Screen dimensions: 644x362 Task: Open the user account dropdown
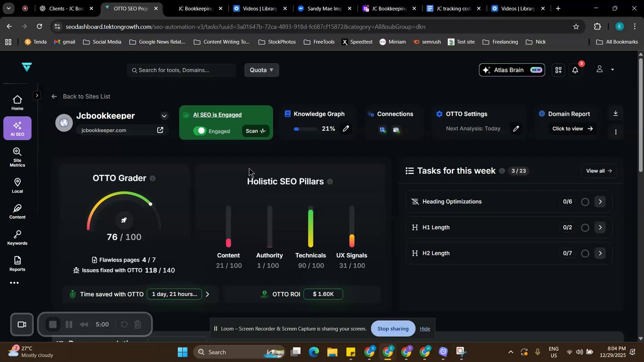tap(605, 69)
